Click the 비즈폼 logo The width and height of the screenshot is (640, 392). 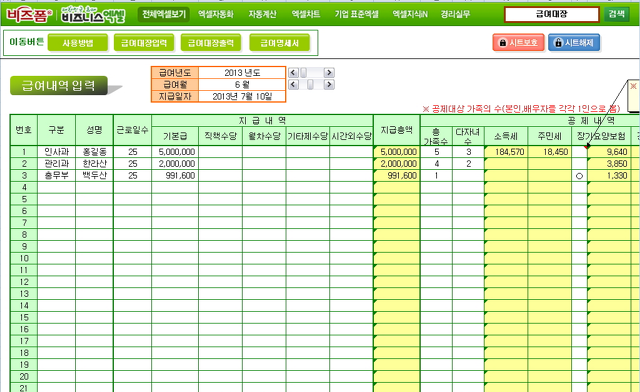[x=29, y=15]
